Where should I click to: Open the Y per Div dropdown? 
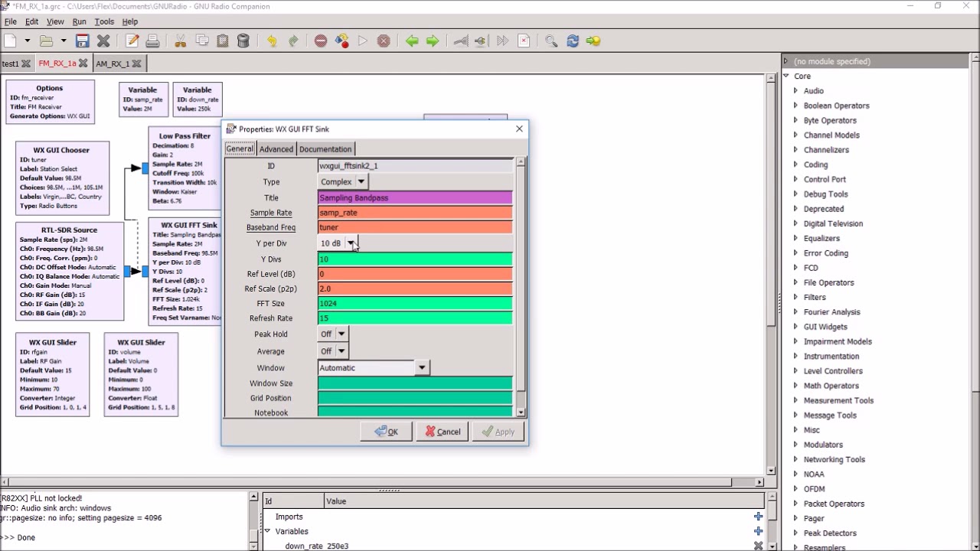point(338,243)
